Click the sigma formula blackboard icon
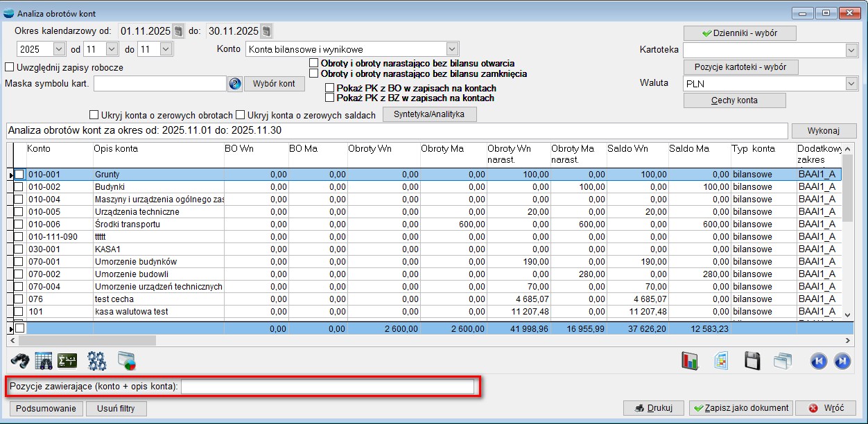This screenshot has height=424, width=868. tap(67, 361)
